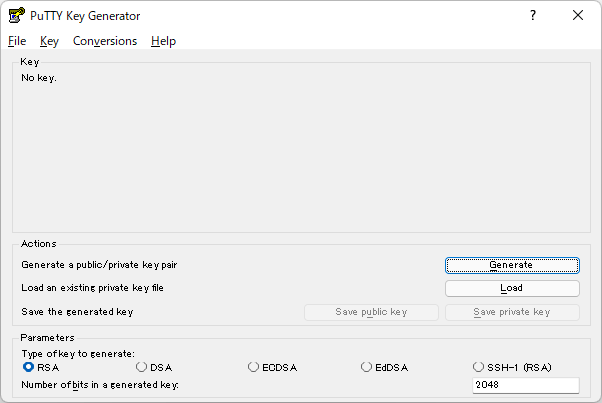Viewport: 602px width, 403px height.
Task: Click the No key. status text
Action: (x=39, y=78)
